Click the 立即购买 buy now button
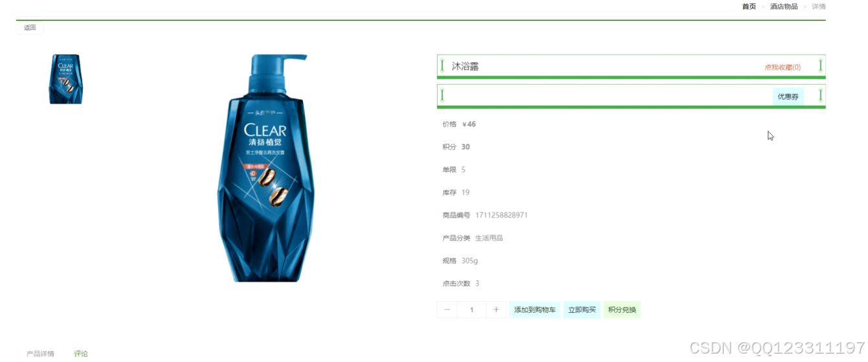 (582, 310)
